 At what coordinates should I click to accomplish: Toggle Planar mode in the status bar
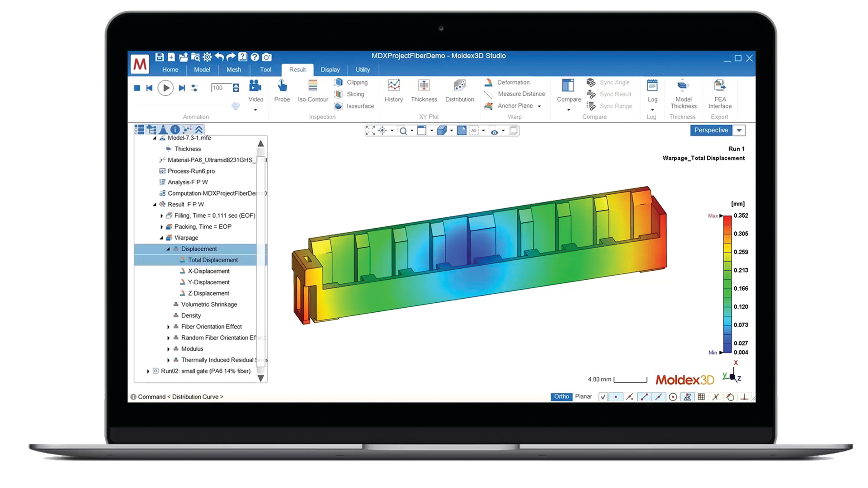tap(583, 396)
